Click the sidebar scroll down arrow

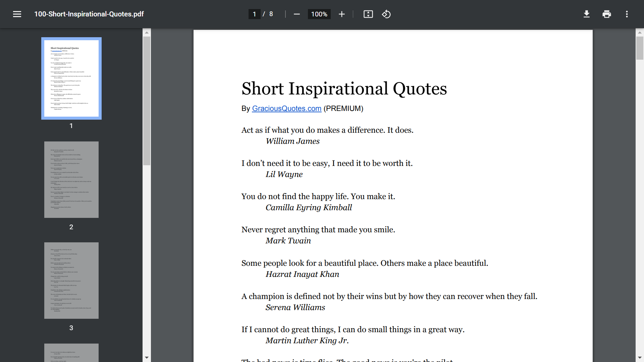(x=147, y=358)
